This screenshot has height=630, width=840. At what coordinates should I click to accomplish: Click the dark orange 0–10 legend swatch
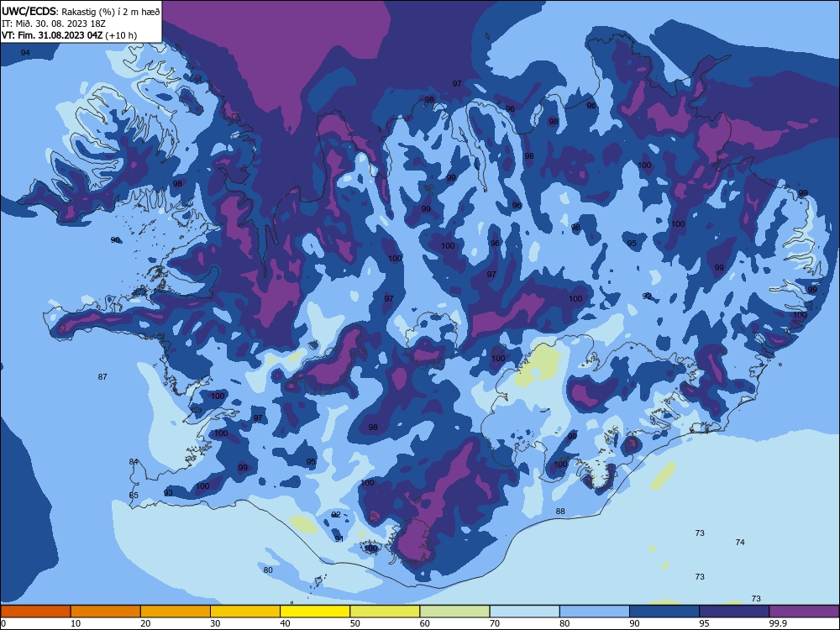click(x=35, y=611)
